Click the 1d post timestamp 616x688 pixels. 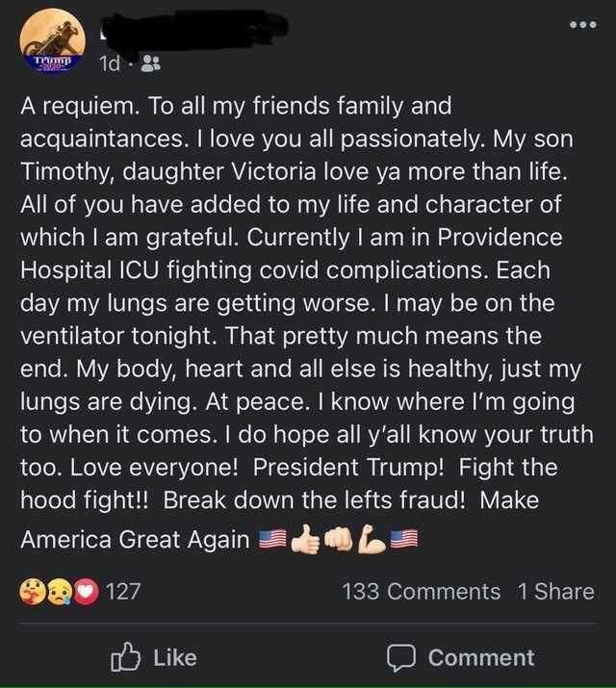110,64
